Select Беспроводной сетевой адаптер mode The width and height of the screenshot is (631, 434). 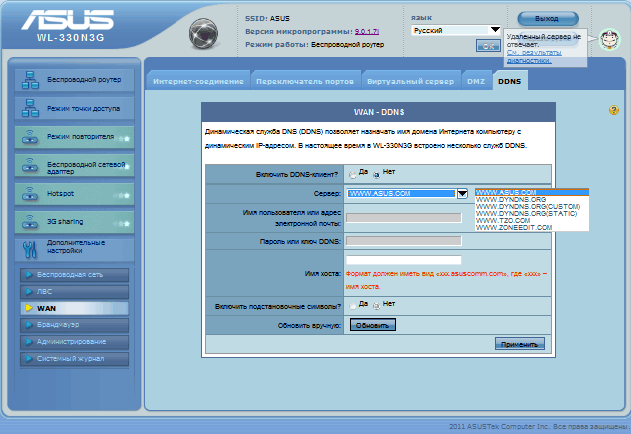coord(74,165)
